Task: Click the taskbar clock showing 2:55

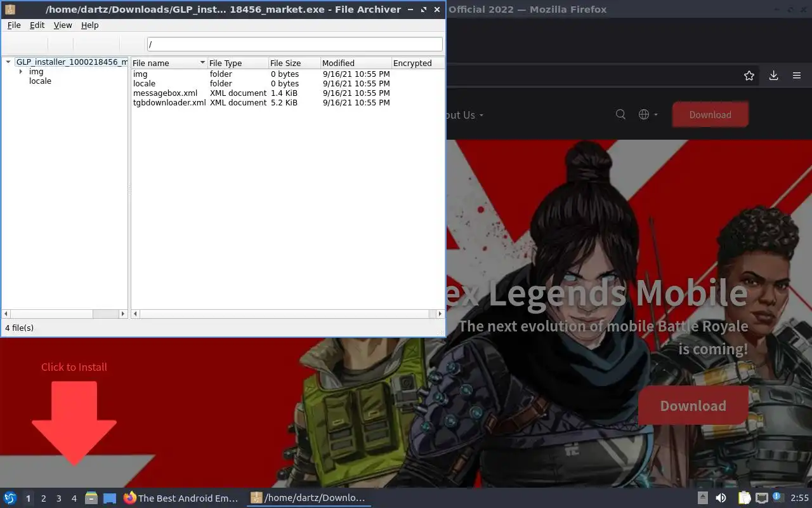Action: (x=799, y=498)
